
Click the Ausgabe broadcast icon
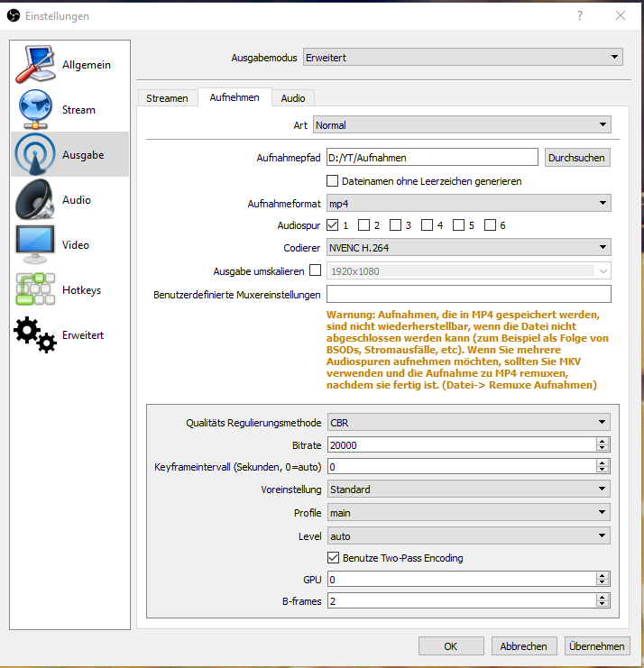(35, 155)
